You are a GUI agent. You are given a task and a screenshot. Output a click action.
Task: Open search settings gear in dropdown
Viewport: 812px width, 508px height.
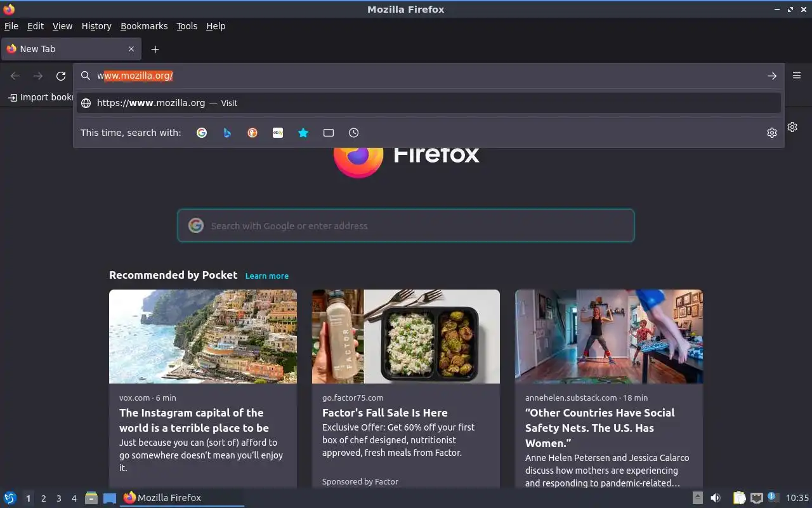772,133
